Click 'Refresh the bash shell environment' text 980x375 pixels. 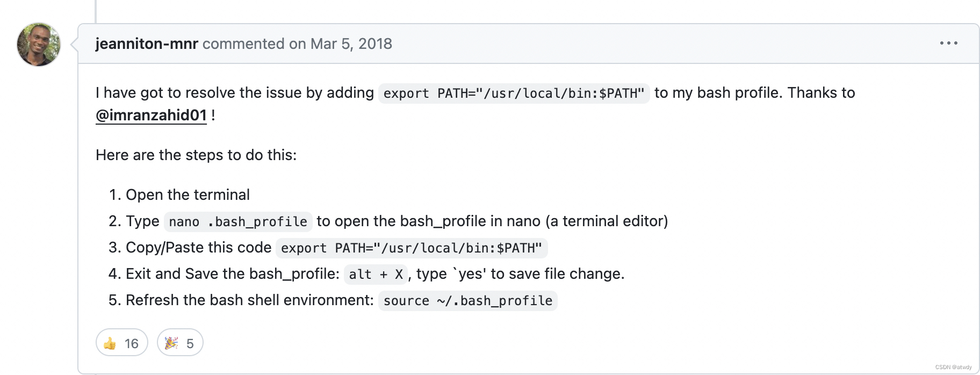click(x=249, y=300)
